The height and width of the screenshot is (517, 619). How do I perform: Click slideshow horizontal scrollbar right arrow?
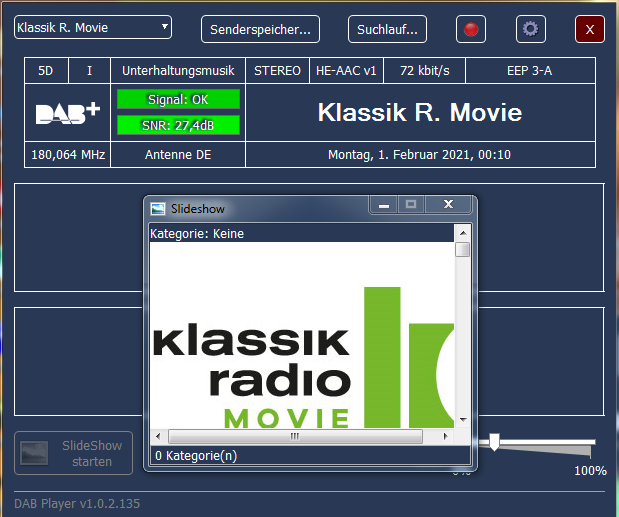[447, 436]
